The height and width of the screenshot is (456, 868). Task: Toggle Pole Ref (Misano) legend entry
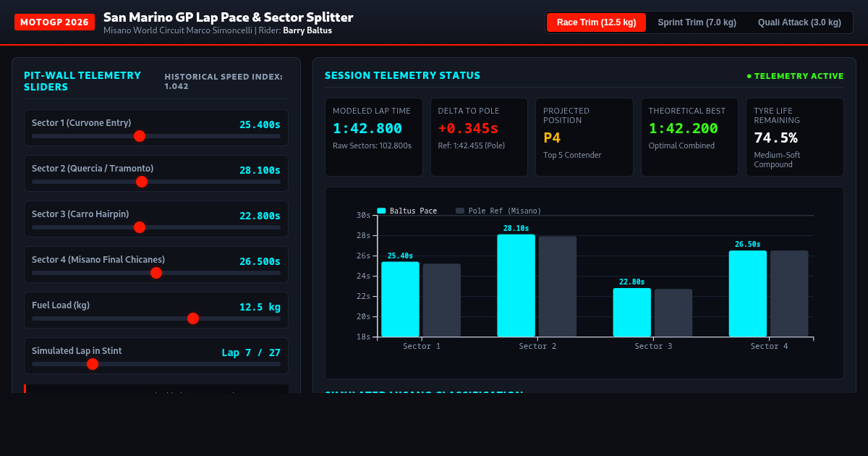click(x=498, y=211)
